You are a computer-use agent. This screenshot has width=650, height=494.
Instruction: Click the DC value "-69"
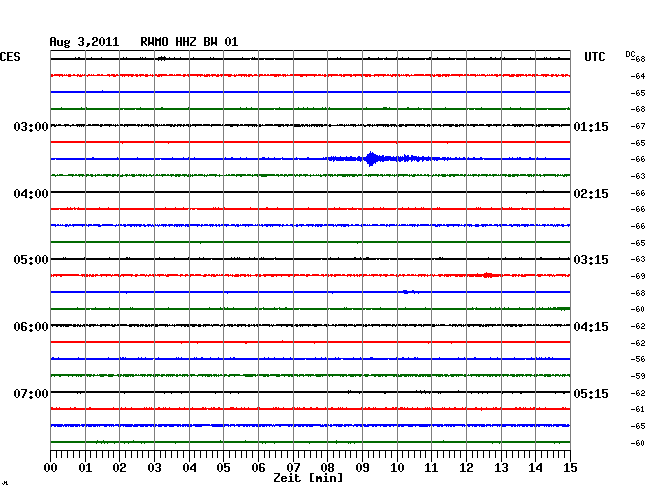pyautogui.click(x=638, y=276)
